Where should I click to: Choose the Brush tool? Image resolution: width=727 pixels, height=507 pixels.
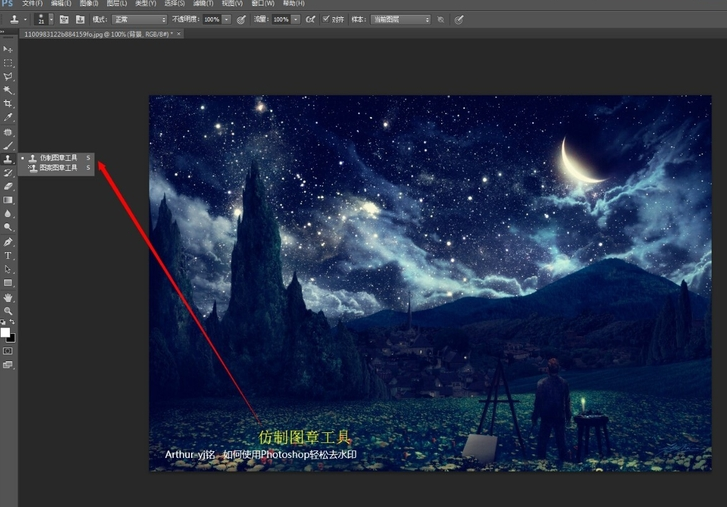click(x=8, y=145)
